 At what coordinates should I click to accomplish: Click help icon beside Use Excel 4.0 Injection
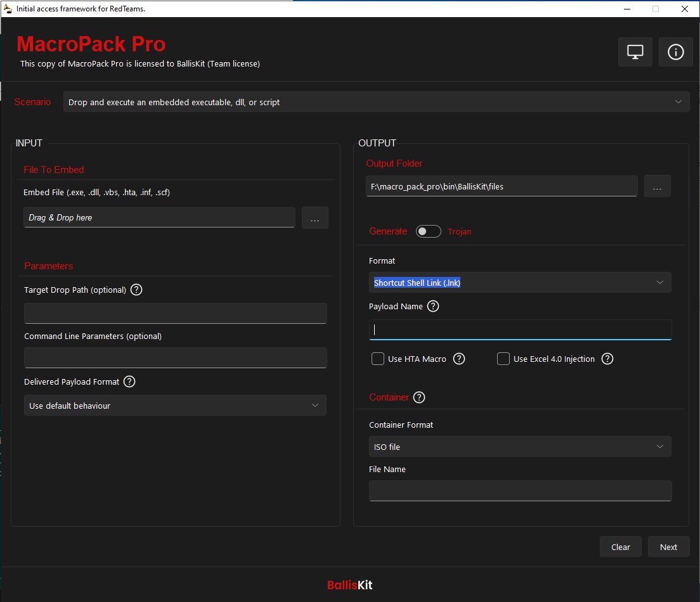pyautogui.click(x=607, y=359)
